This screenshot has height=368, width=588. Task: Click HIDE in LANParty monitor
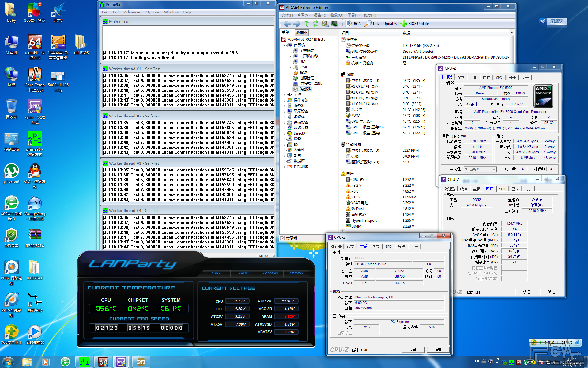pyautogui.click(x=244, y=273)
